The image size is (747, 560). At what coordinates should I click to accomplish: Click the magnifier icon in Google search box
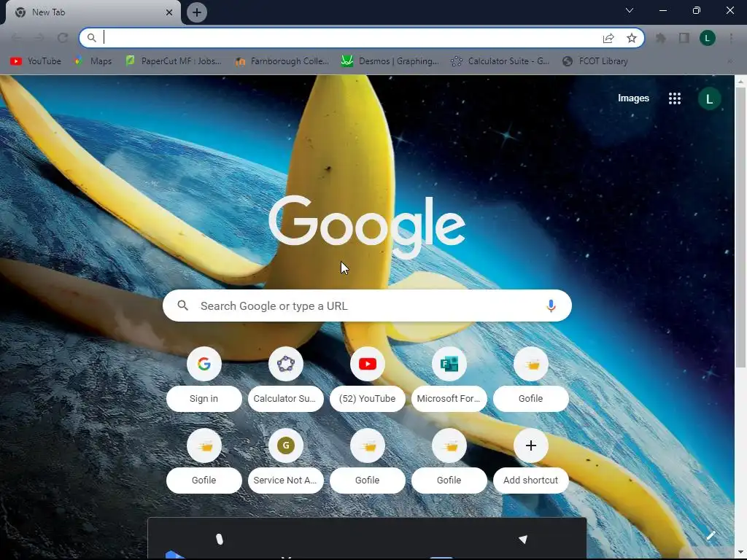[183, 306]
